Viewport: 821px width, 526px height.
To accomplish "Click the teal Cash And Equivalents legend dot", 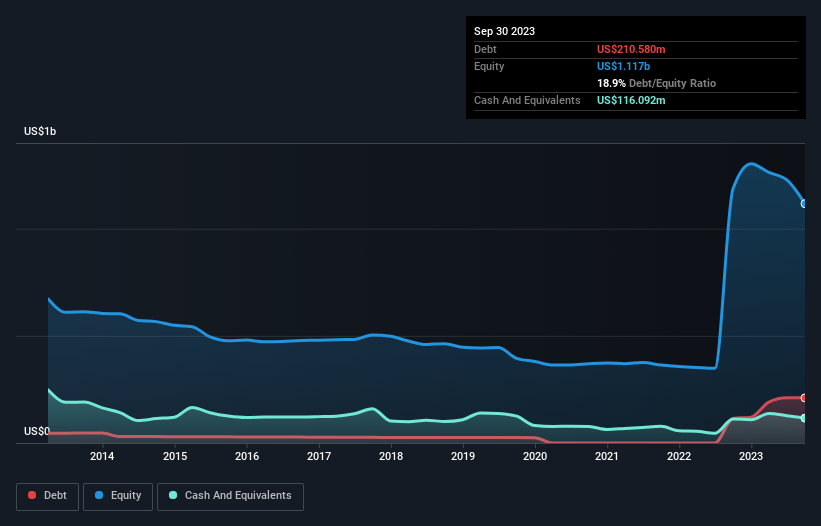I will coord(173,495).
